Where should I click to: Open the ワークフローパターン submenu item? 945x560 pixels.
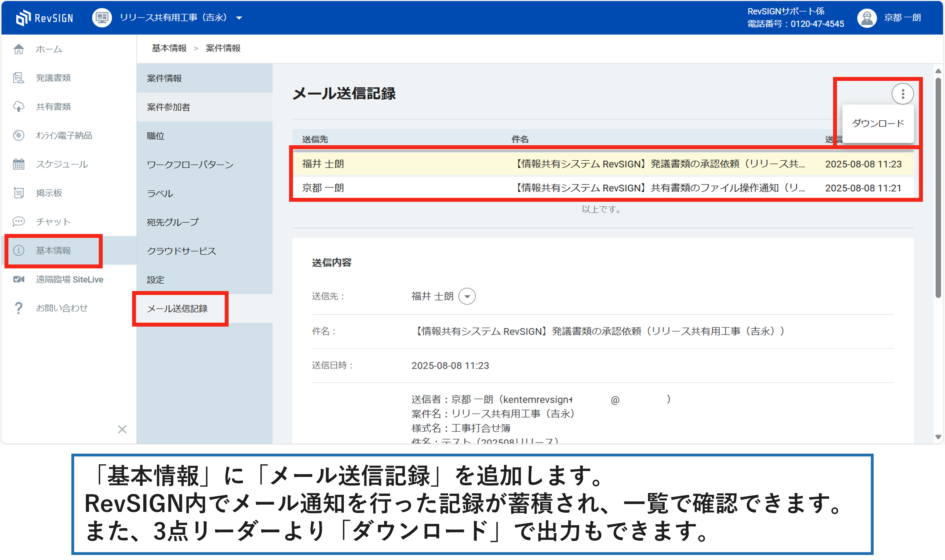coord(205,165)
